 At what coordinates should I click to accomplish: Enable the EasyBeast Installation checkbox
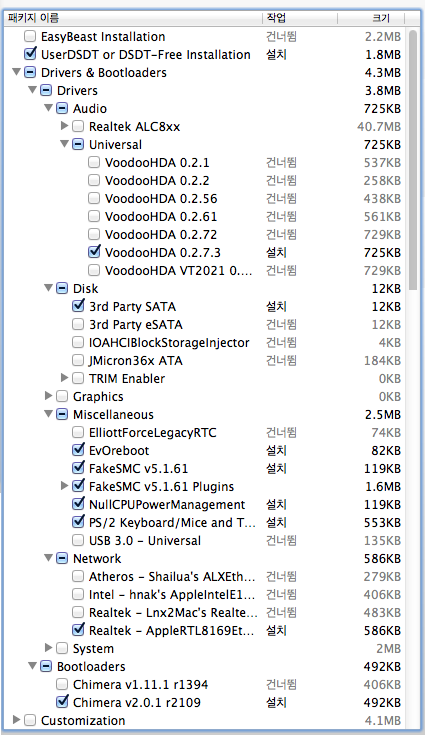tap(30, 36)
